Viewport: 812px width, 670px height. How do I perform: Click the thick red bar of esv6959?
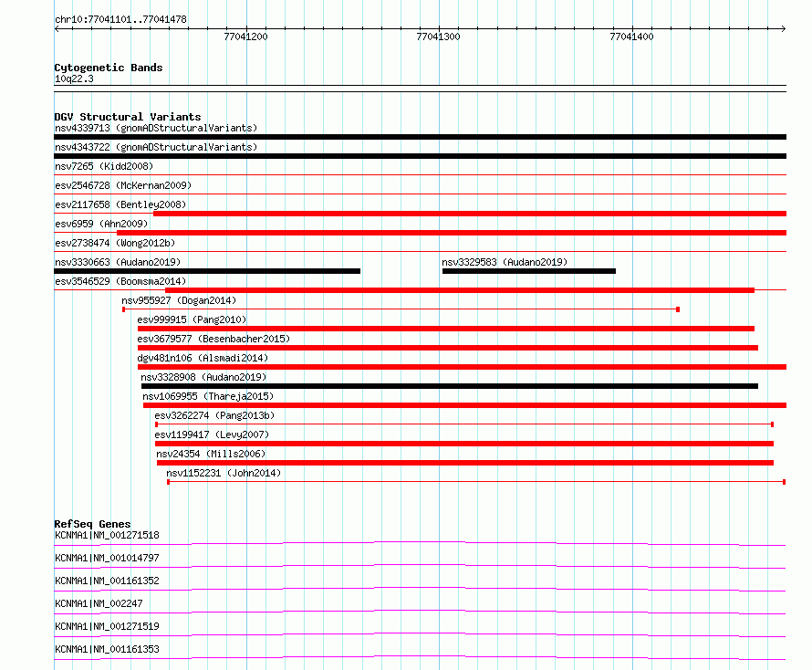point(452,233)
